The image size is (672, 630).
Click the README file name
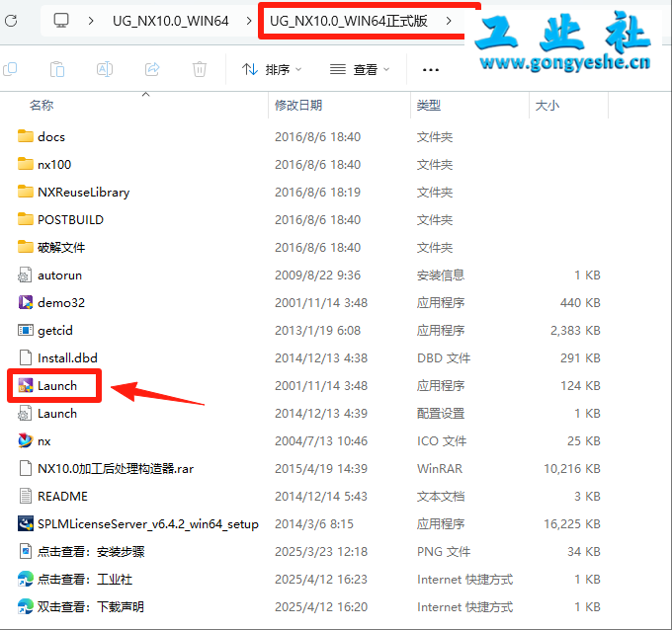pos(62,497)
